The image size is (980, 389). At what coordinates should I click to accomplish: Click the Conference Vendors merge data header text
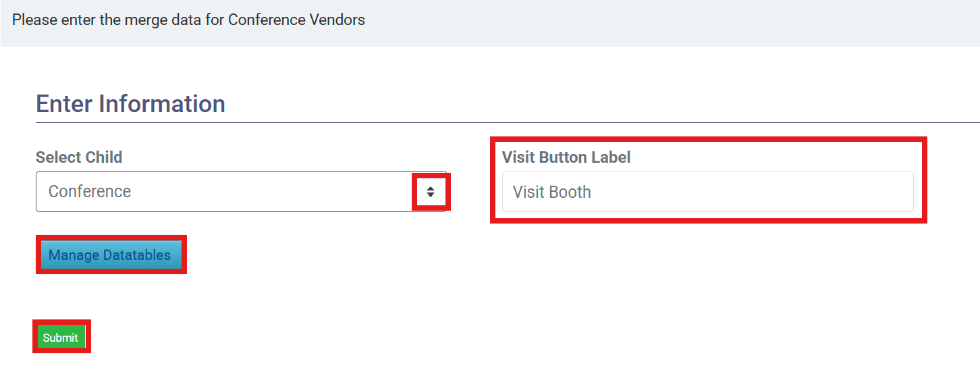coord(188,20)
